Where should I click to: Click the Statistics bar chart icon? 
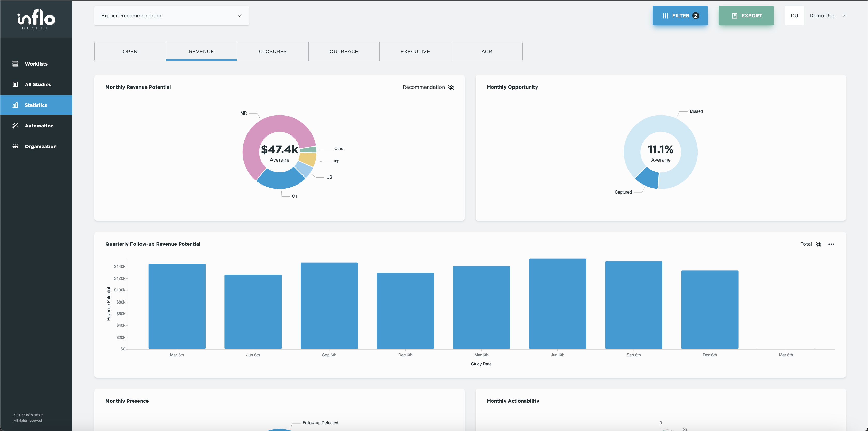tap(15, 105)
